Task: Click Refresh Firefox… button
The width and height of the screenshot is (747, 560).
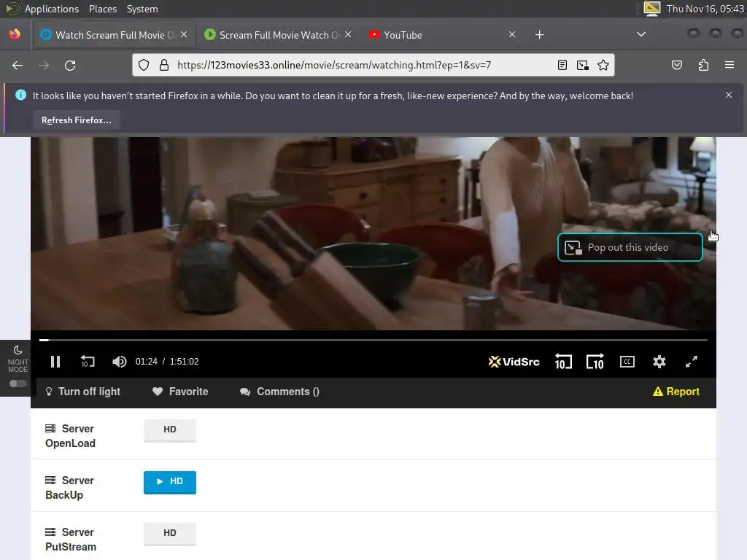Action: (x=76, y=120)
